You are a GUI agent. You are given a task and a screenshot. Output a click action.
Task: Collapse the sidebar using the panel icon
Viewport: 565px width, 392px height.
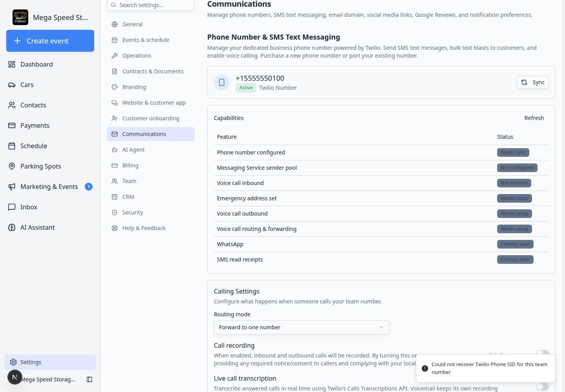coord(89,379)
